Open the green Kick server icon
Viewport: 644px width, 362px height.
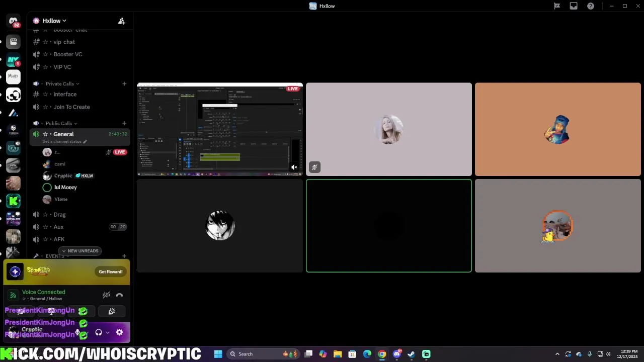click(x=13, y=201)
